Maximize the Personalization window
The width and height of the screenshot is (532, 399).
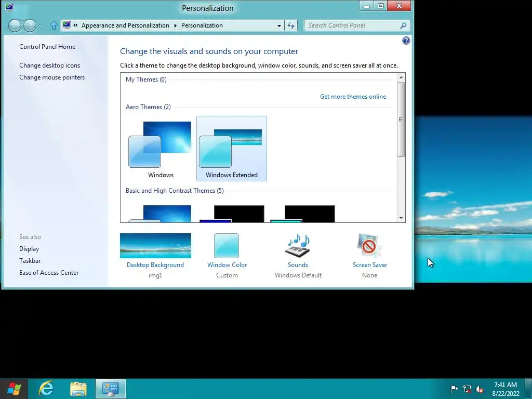point(381,6)
